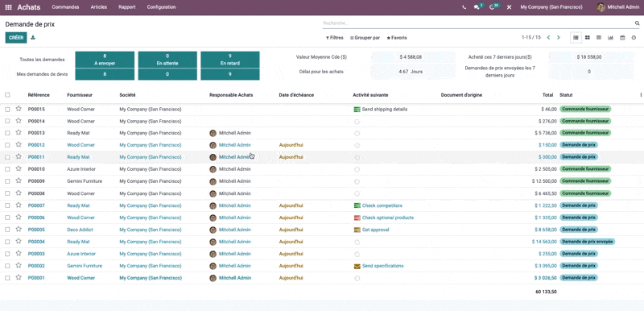Click the CRÉER button
The image size is (644, 311).
16,37
